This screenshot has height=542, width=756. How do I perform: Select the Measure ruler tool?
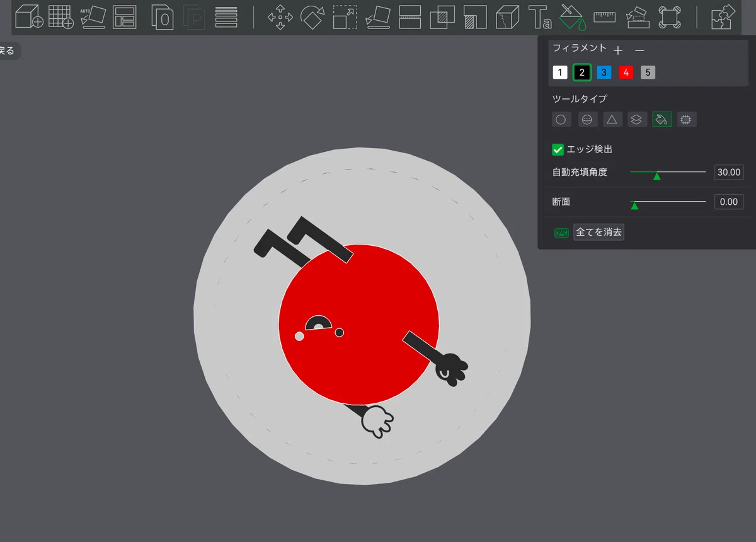coord(604,17)
